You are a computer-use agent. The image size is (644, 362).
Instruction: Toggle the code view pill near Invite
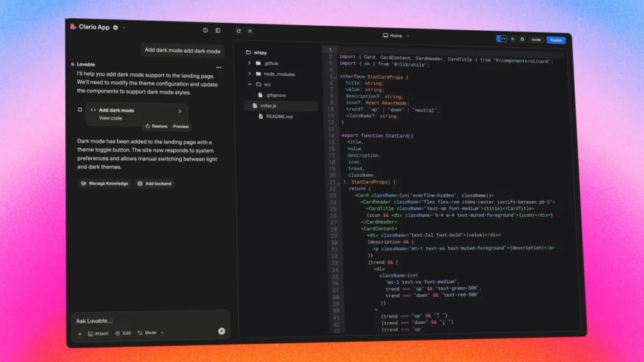click(501, 39)
